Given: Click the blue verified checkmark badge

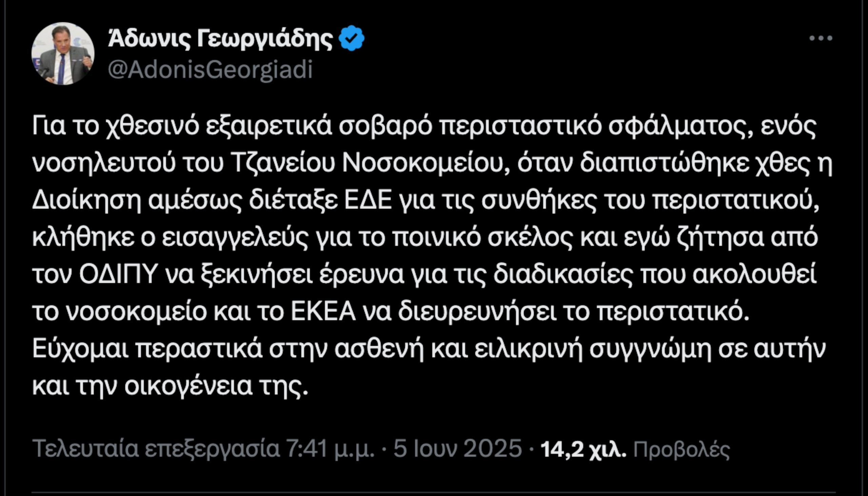Looking at the screenshot, I should [x=352, y=38].
